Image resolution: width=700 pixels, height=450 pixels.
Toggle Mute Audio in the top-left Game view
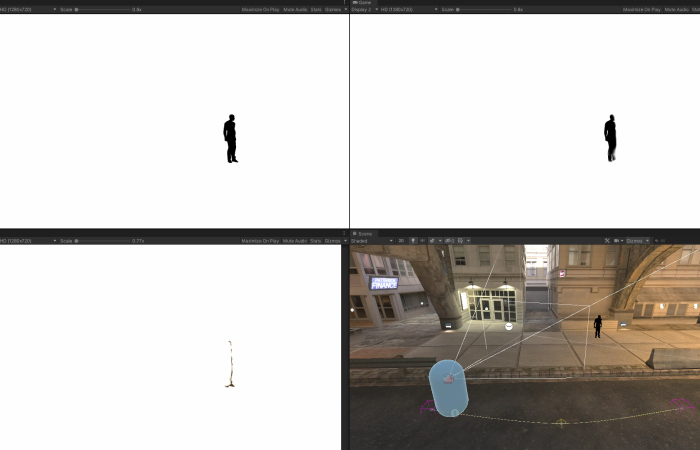(295, 9)
